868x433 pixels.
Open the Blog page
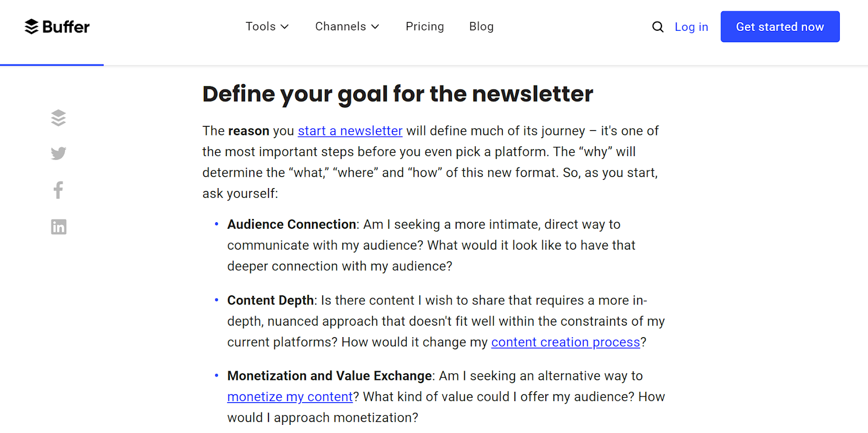(481, 27)
